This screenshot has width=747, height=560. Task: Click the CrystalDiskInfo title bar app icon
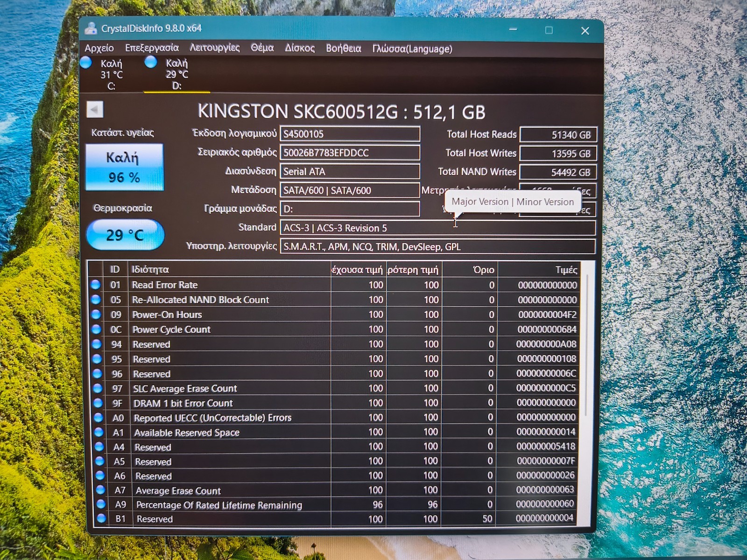pyautogui.click(x=91, y=28)
